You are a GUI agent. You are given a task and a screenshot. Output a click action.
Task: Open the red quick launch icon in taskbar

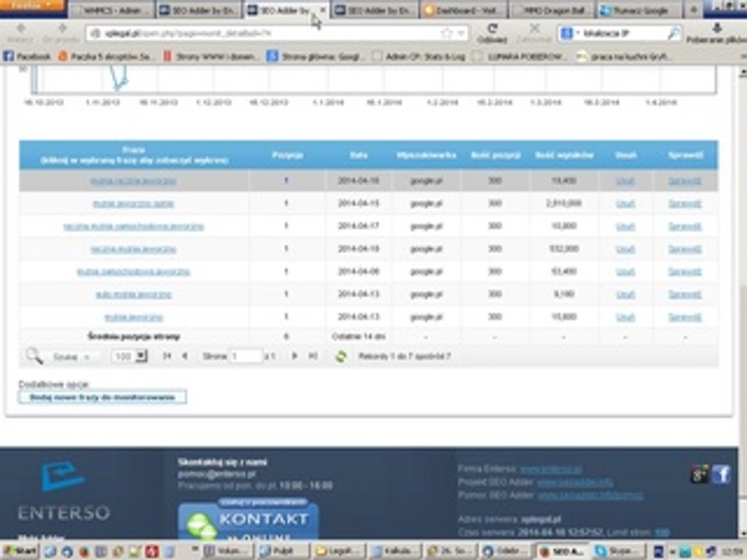tap(152, 551)
